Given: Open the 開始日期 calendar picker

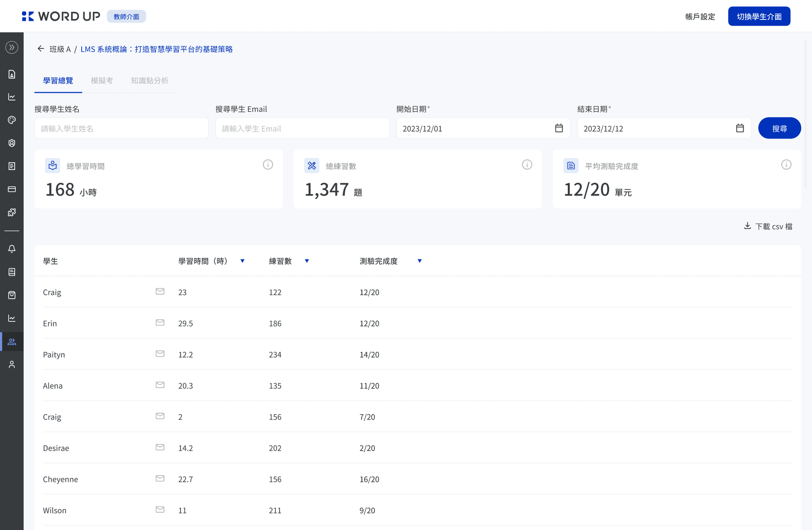Looking at the screenshot, I should point(559,128).
